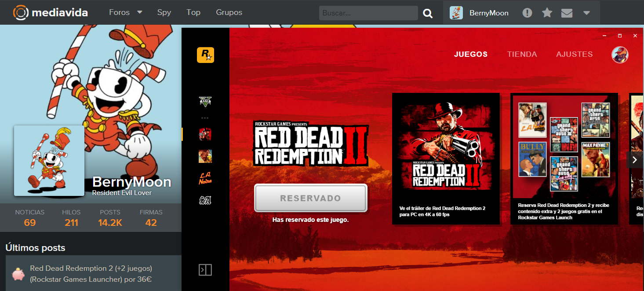Open the Rockstar profile avatar
The image size is (644, 291).
pyautogui.click(x=620, y=55)
